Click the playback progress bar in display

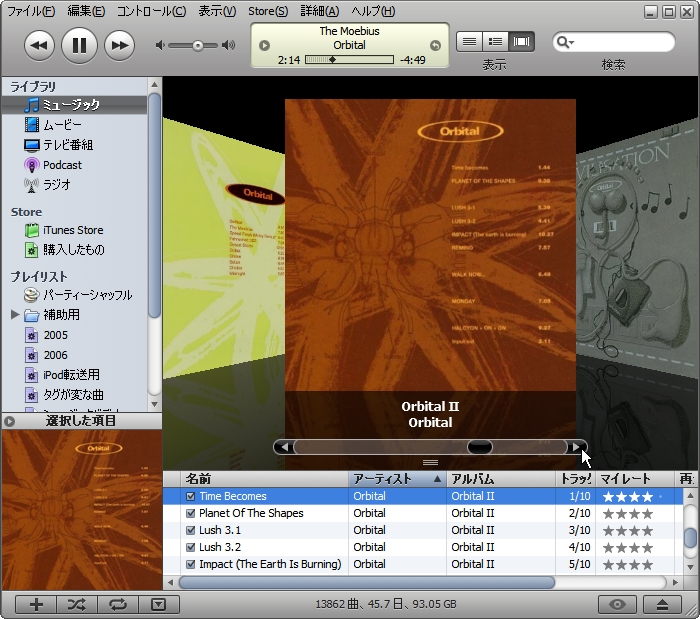pos(349,60)
